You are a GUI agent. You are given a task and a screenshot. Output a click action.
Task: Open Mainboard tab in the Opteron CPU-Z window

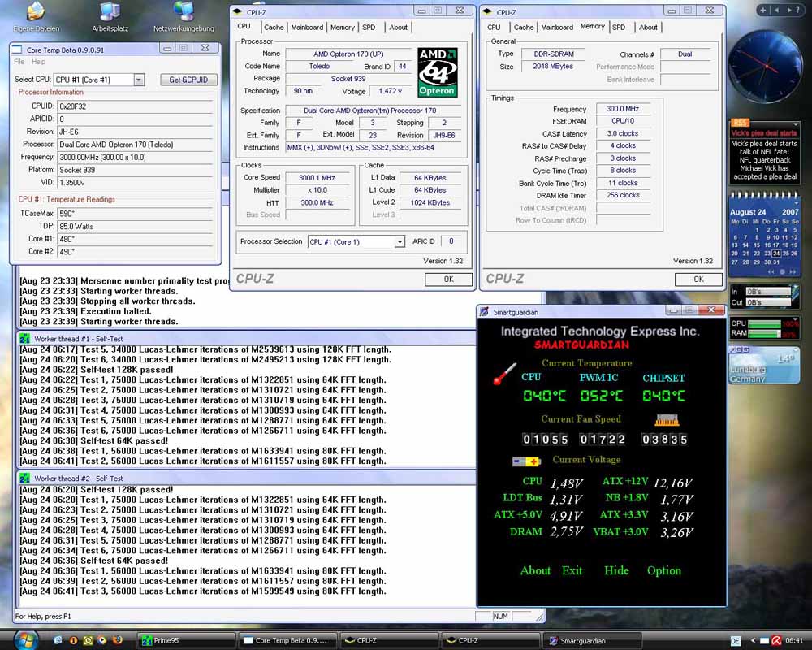pos(307,28)
